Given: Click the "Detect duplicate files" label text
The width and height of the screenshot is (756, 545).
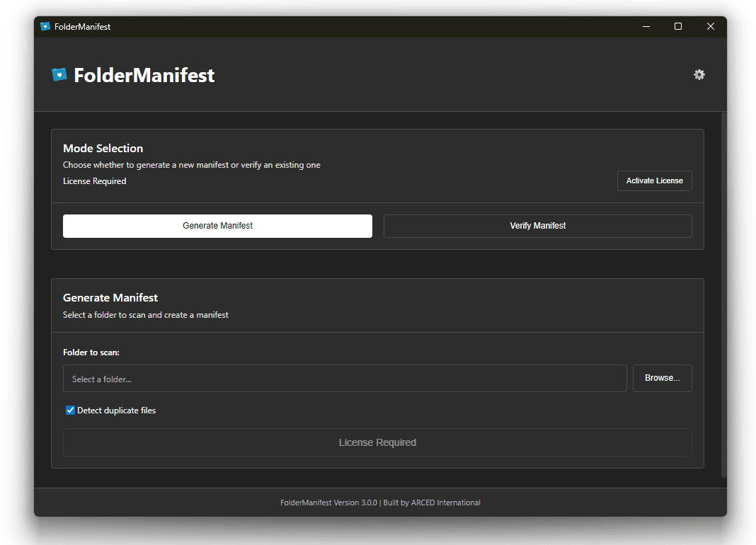Looking at the screenshot, I should [116, 411].
